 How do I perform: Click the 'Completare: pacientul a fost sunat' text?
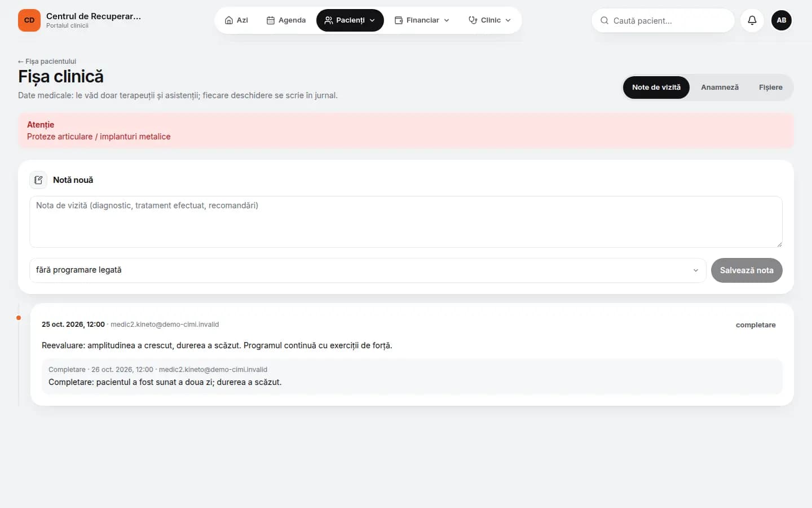[165, 382]
